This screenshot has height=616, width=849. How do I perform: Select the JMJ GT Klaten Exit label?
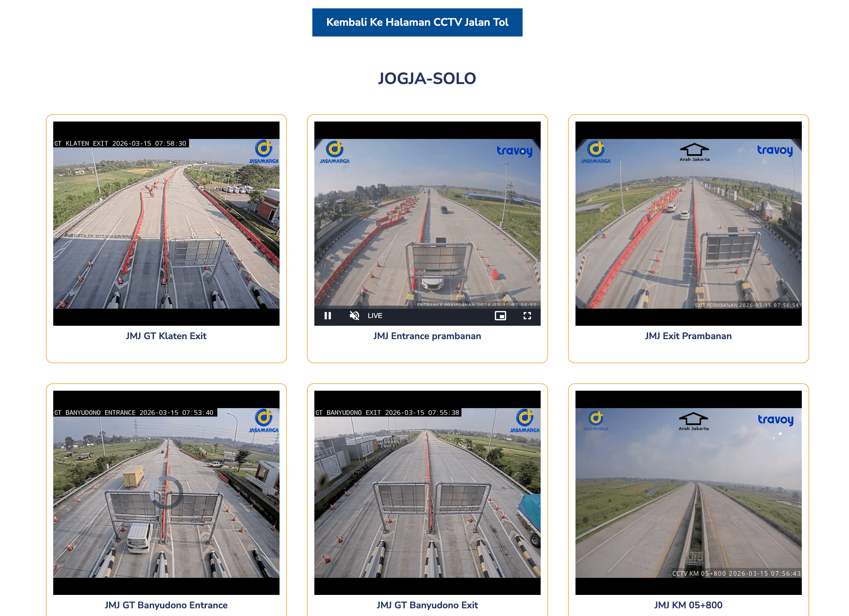[x=166, y=336]
